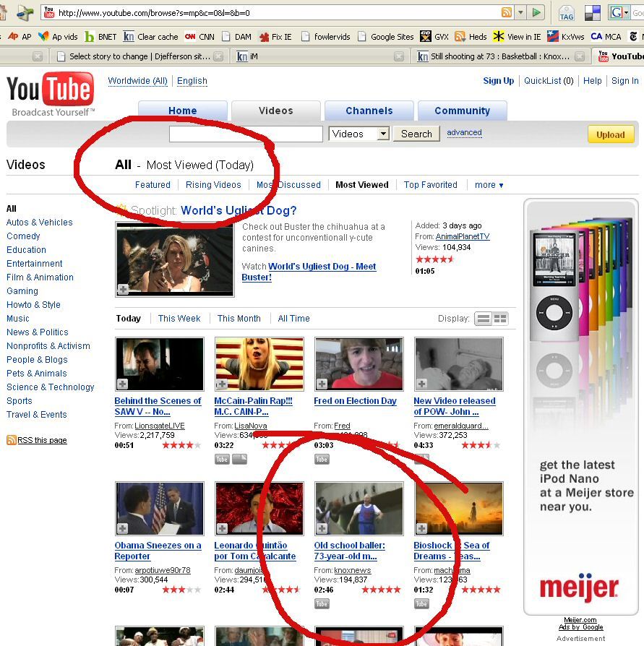Click the Upload button

click(x=611, y=134)
